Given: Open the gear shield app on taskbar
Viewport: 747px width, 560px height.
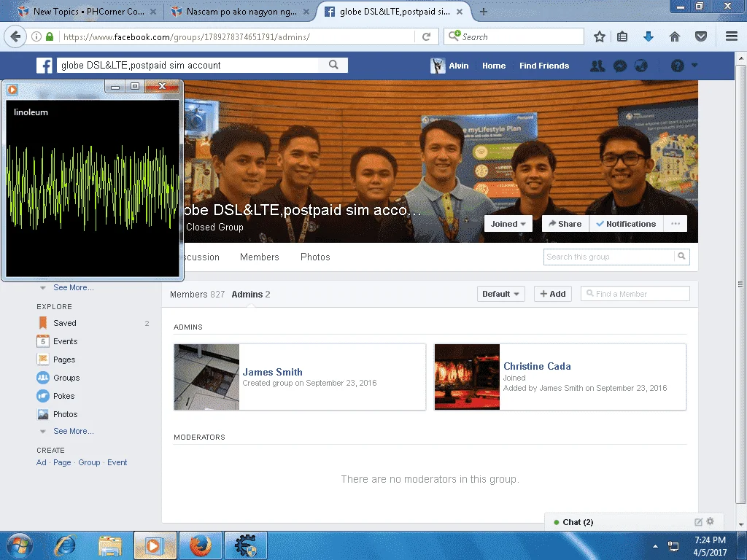Looking at the screenshot, I should pos(245,545).
